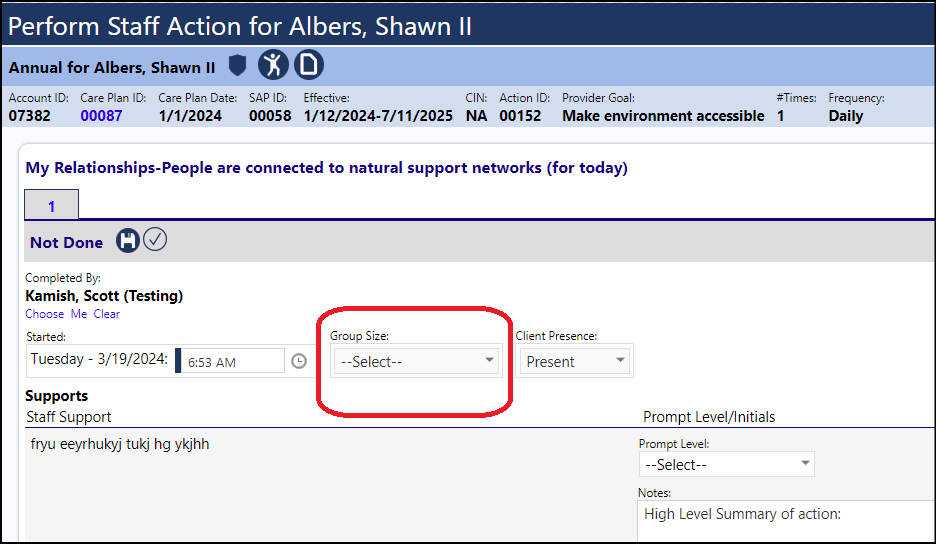
Task: Open Care Plan ID 00087 link
Action: (x=101, y=116)
